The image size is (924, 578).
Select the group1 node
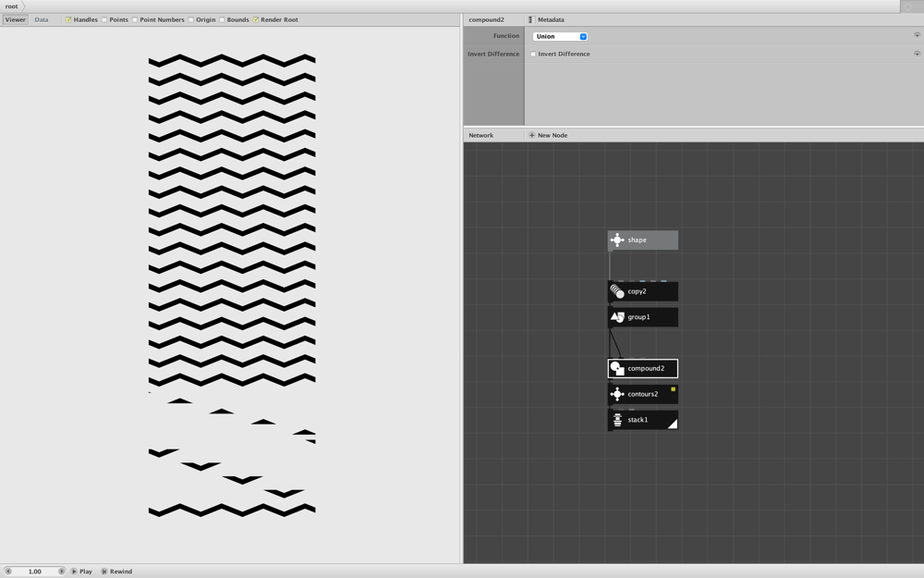pyautogui.click(x=642, y=317)
